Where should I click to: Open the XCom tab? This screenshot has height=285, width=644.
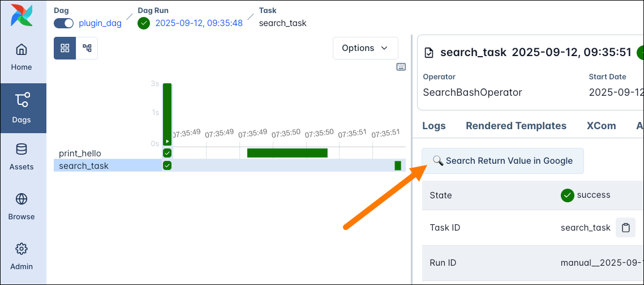coord(601,126)
